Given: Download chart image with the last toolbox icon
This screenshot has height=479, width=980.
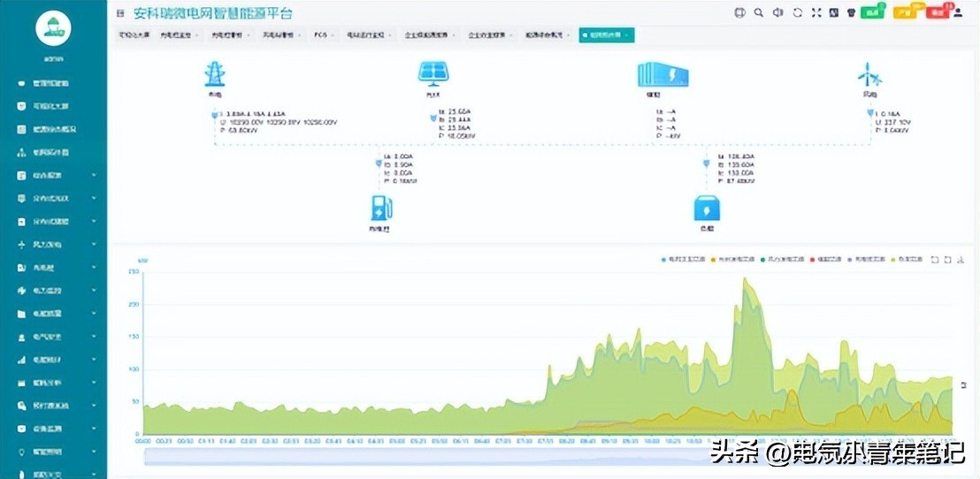Looking at the screenshot, I should click(961, 259).
